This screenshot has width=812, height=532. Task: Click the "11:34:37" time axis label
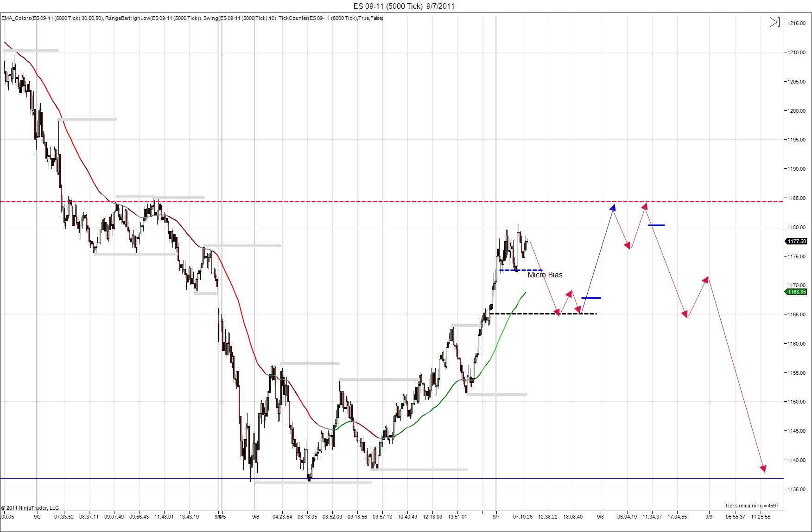coord(652,517)
